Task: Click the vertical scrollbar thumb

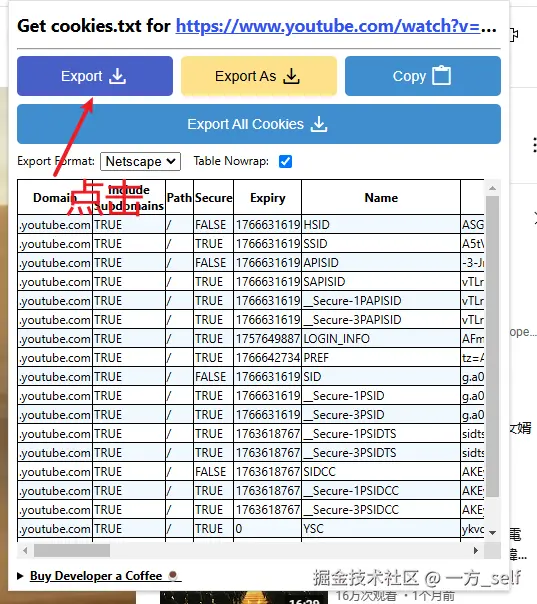Action: 492,346
